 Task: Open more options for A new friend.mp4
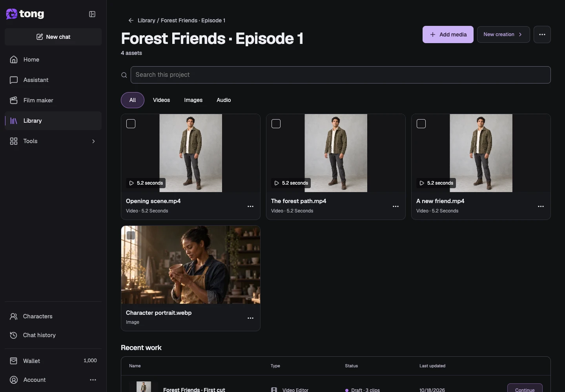(541, 207)
